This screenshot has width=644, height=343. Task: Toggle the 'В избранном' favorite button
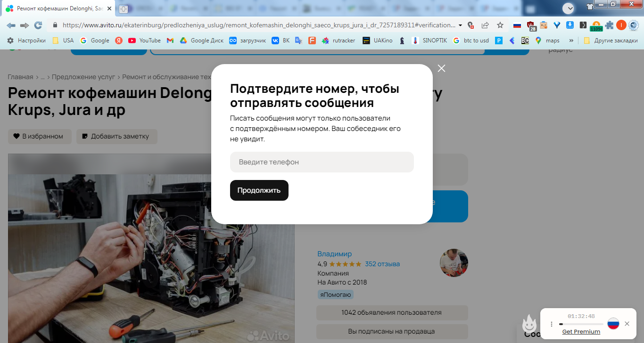40,137
